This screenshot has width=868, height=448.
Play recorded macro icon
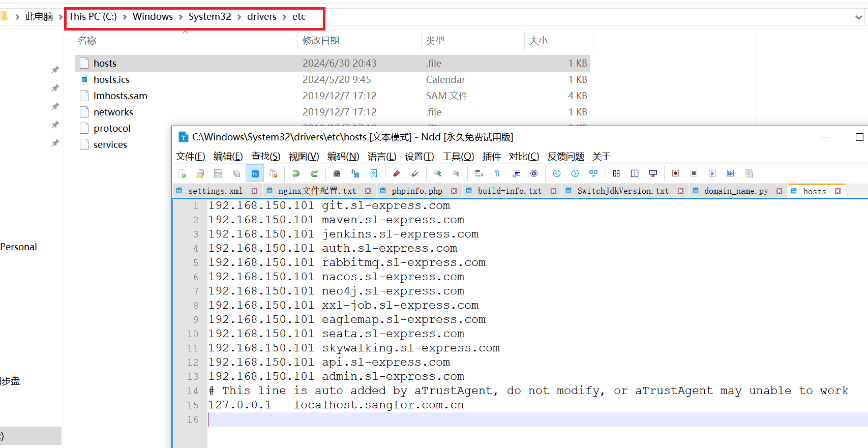712,173
